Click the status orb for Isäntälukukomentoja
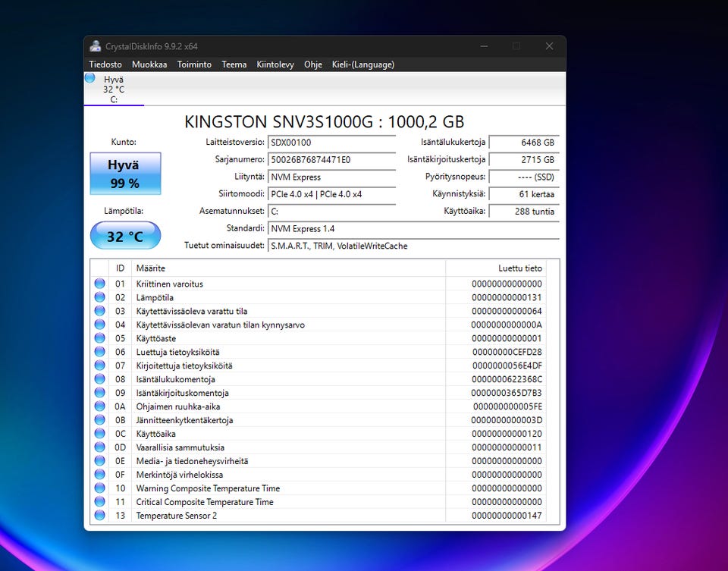Image resolution: width=728 pixels, height=571 pixels. pyautogui.click(x=99, y=379)
